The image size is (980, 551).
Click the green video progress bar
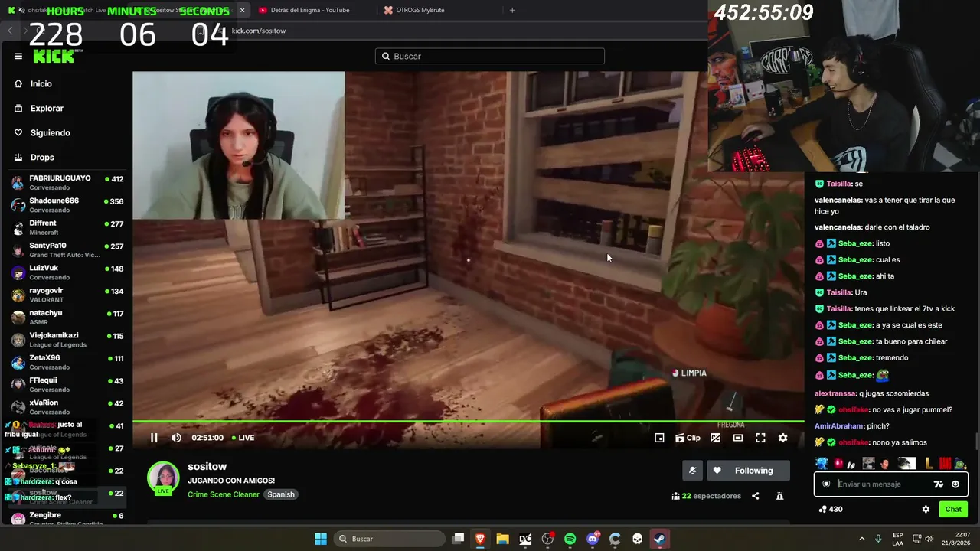tap(468, 421)
